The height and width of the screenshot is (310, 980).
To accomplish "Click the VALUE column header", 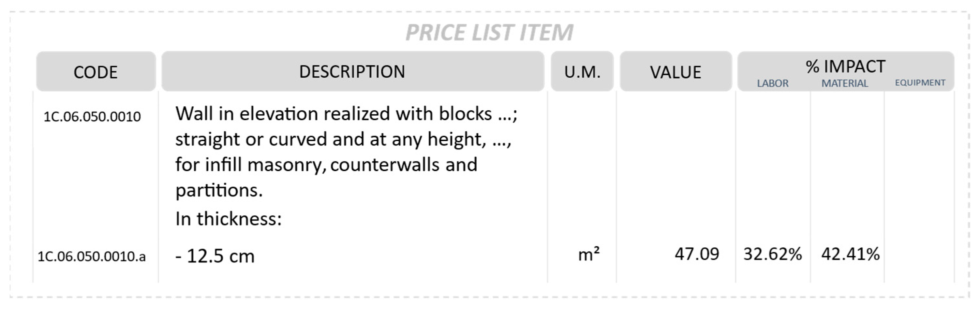I will pyautogui.click(x=675, y=72).
